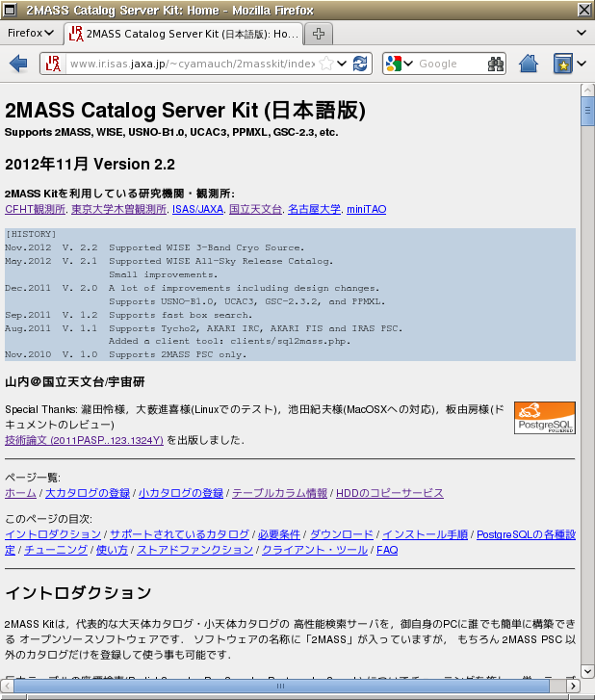The image size is (595, 700).
Task: Jump to インストール手順 section link
Action: (x=425, y=534)
